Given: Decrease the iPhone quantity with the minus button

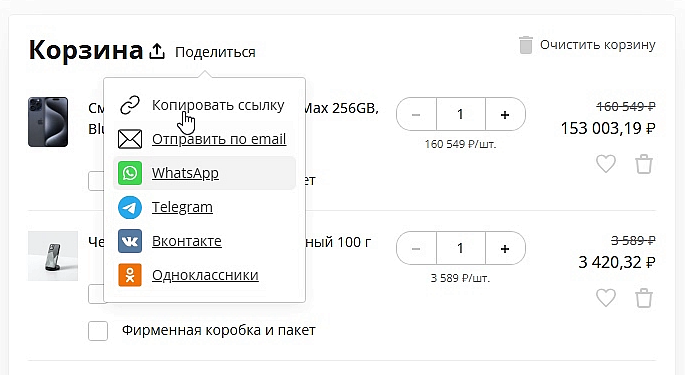Looking at the screenshot, I should coord(416,115).
